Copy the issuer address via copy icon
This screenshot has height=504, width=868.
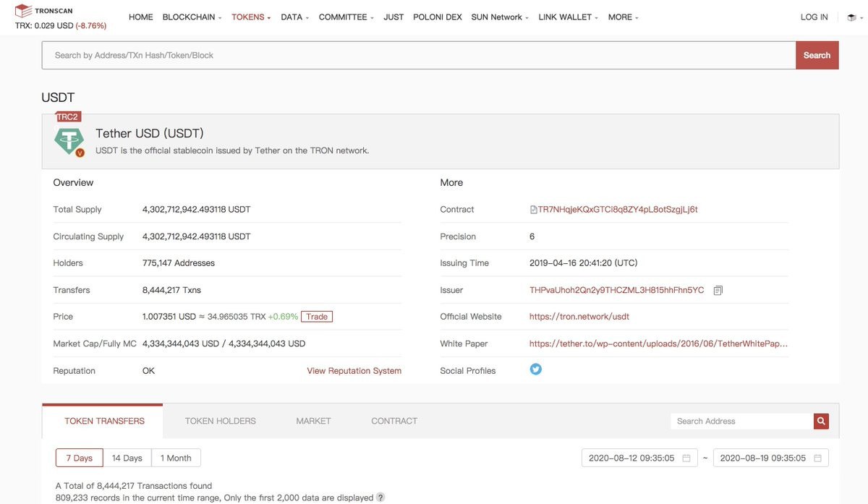point(718,290)
